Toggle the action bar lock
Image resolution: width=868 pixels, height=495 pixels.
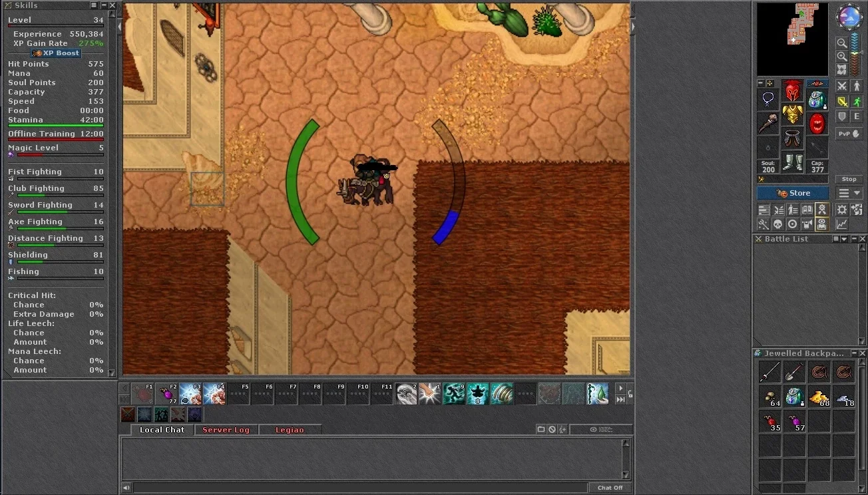pos(630,393)
